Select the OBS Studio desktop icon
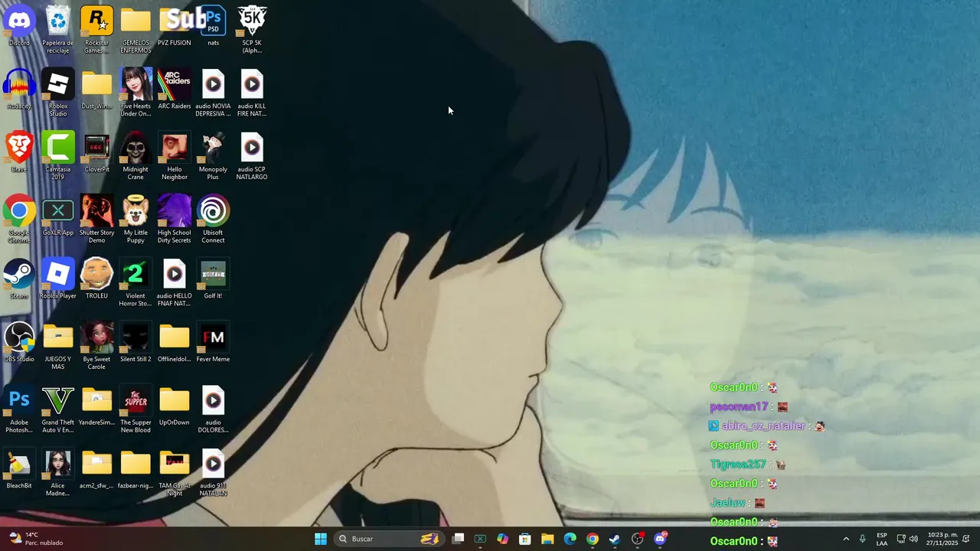Image resolution: width=980 pixels, height=551 pixels. pos(19,343)
